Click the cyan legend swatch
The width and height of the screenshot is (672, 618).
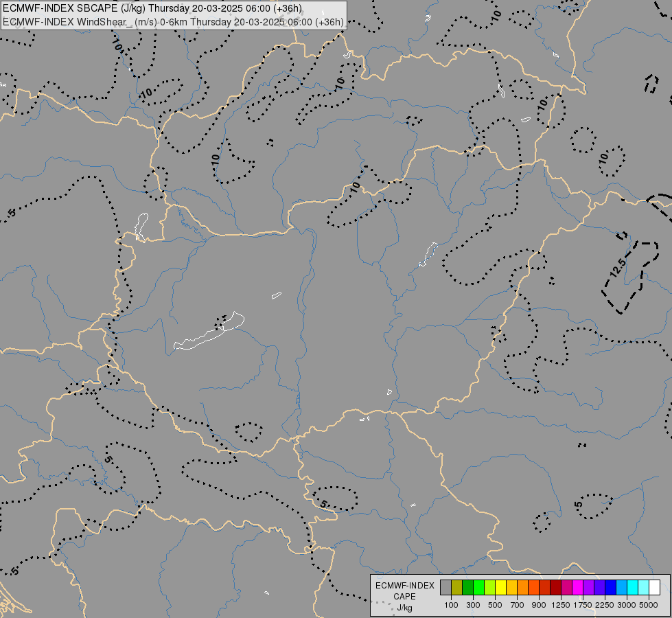coord(632,588)
